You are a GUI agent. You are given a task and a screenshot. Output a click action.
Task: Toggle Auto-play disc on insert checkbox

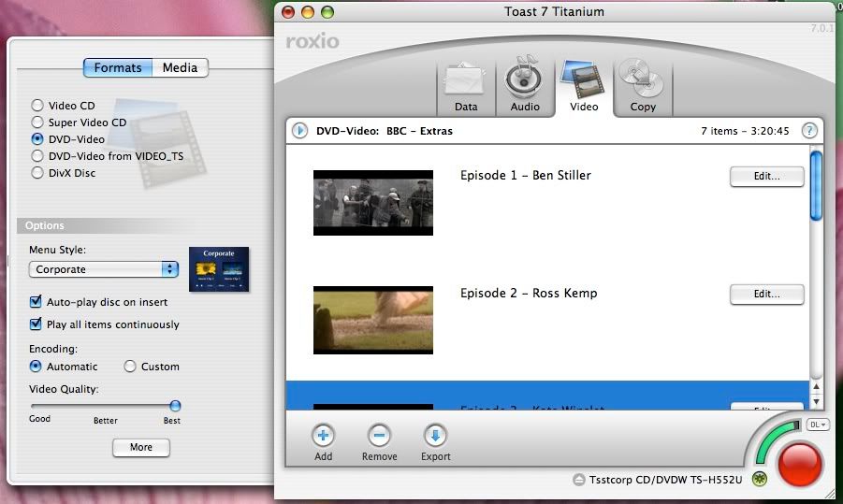point(36,301)
